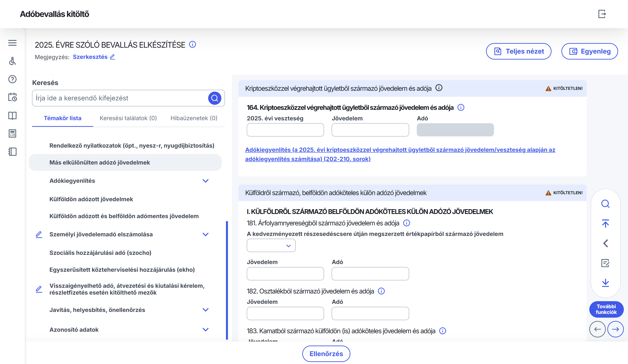Click the scroll-to-top arrow icon

tap(605, 223)
